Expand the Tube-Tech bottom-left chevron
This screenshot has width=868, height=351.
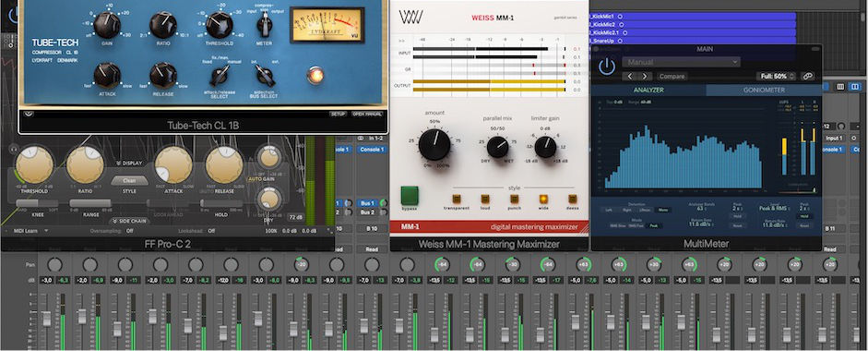pos(29,114)
